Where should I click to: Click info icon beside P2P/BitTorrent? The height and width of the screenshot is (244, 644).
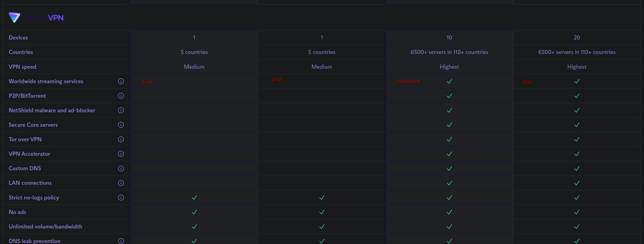(x=121, y=96)
